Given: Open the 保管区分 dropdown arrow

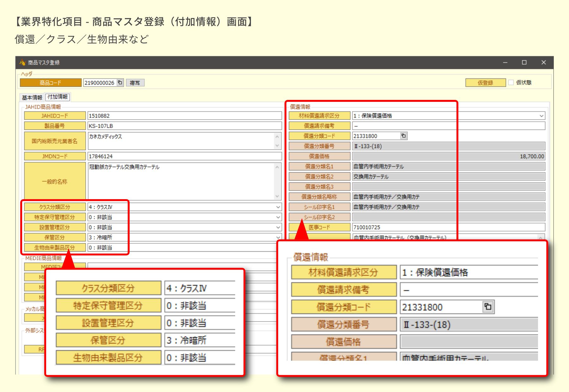Looking at the screenshot, I should (x=278, y=237).
